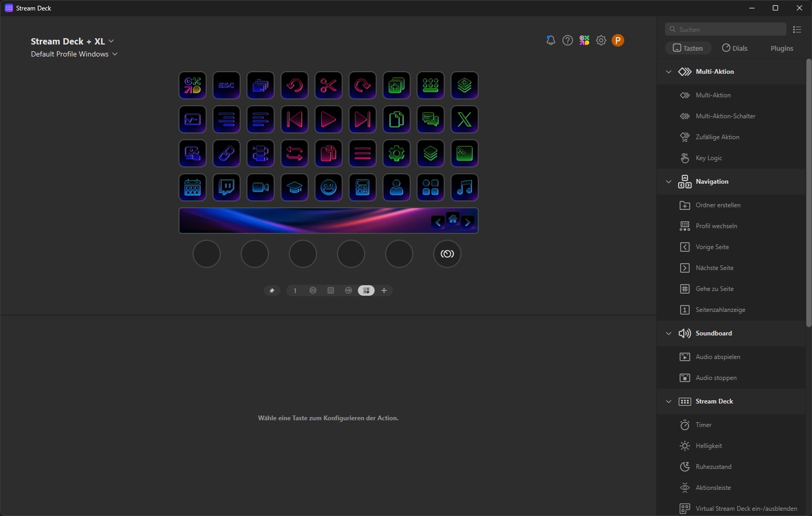The image size is (812, 516).
Task: Click the calculator key tile
Action: click(x=362, y=187)
